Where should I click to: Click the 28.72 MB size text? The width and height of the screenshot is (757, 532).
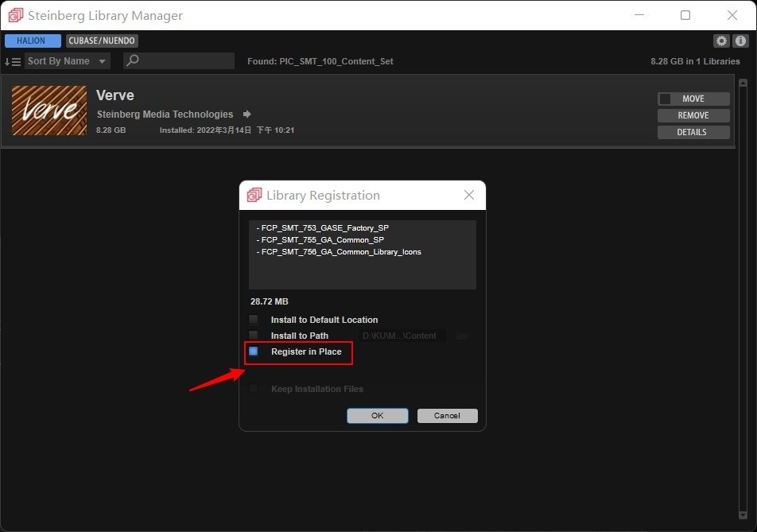pyautogui.click(x=270, y=301)
